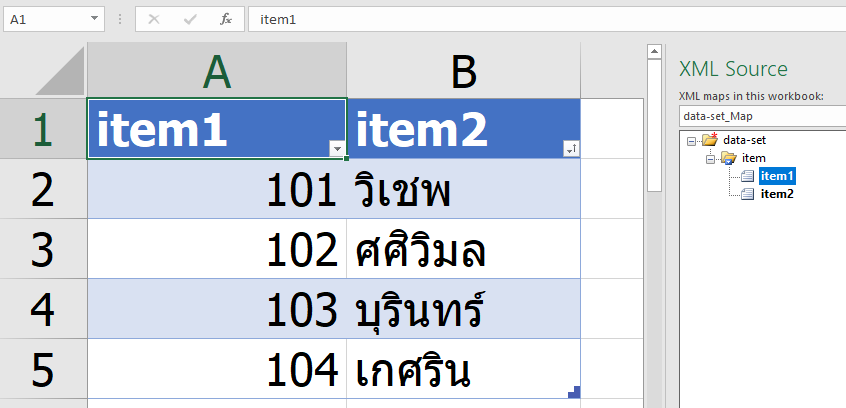Select column A header
Viewport: 846px width, 408px height.
216,70
